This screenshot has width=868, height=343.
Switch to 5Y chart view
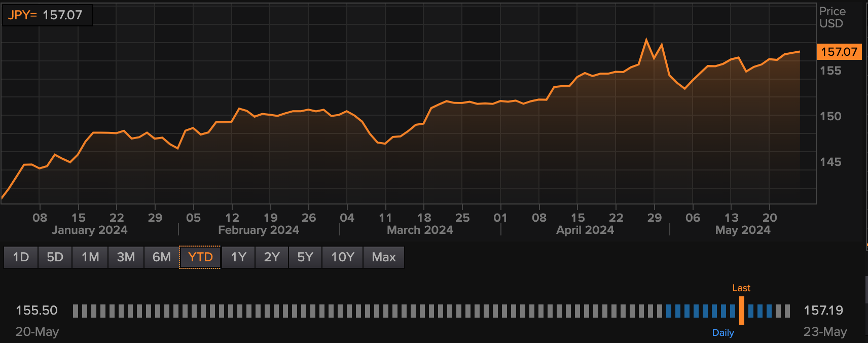tap(305, 257)
